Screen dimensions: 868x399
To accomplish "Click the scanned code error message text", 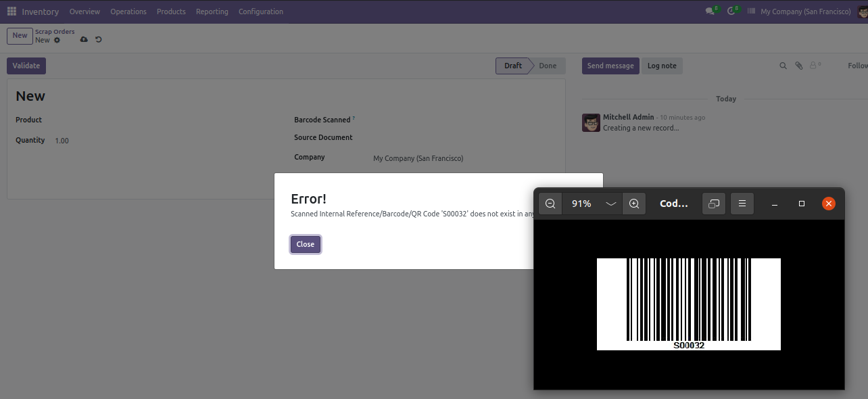I will (x=413, y=214).
